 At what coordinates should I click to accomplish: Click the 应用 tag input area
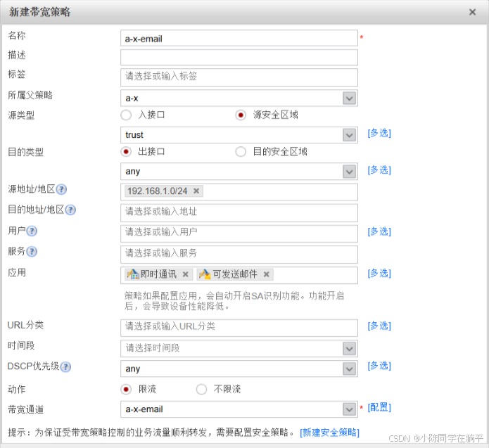(239, 275)
